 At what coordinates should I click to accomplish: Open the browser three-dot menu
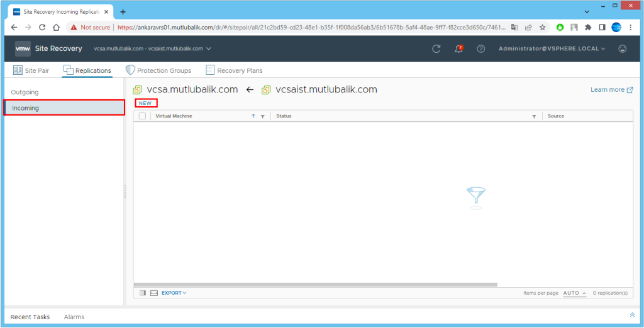click(630, 28)
